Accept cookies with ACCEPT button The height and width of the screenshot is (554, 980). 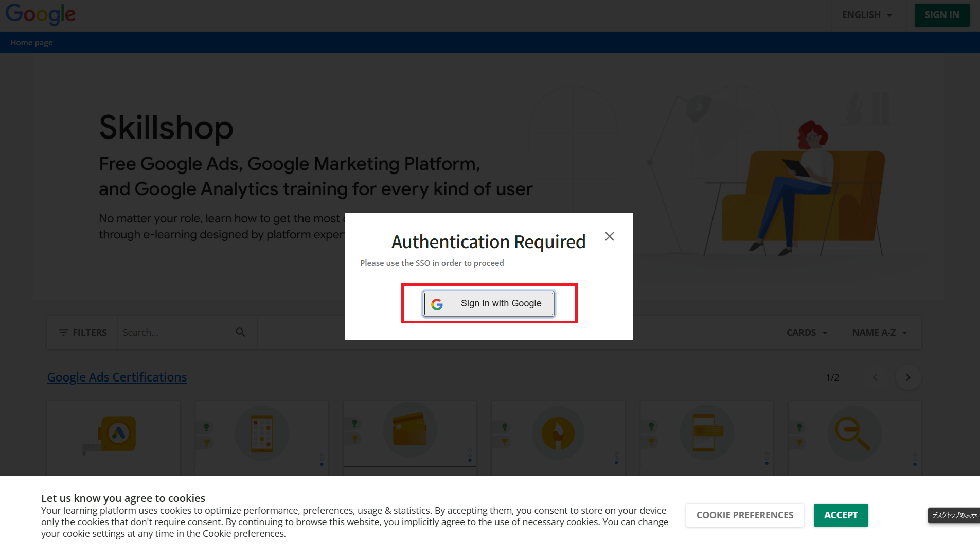[x=841, y=515]
